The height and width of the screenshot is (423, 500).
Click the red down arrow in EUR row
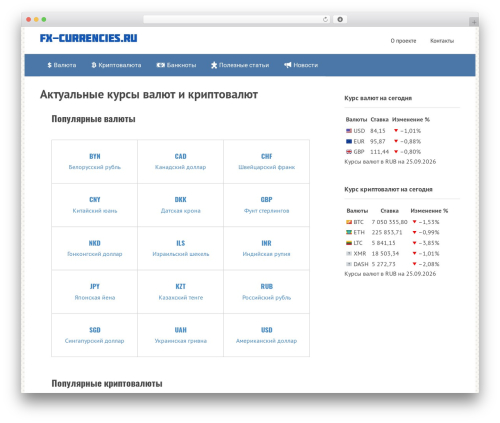396,141
